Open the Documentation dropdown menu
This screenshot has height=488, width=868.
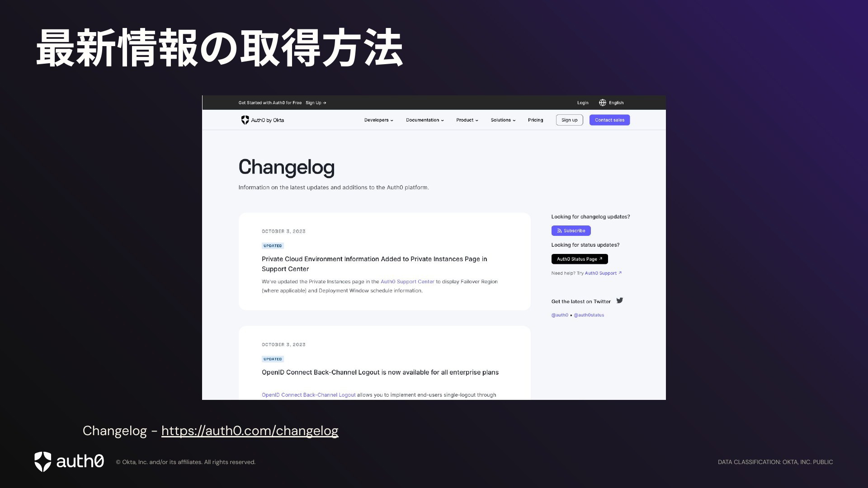pyautogui.click(x=425, y=120)
